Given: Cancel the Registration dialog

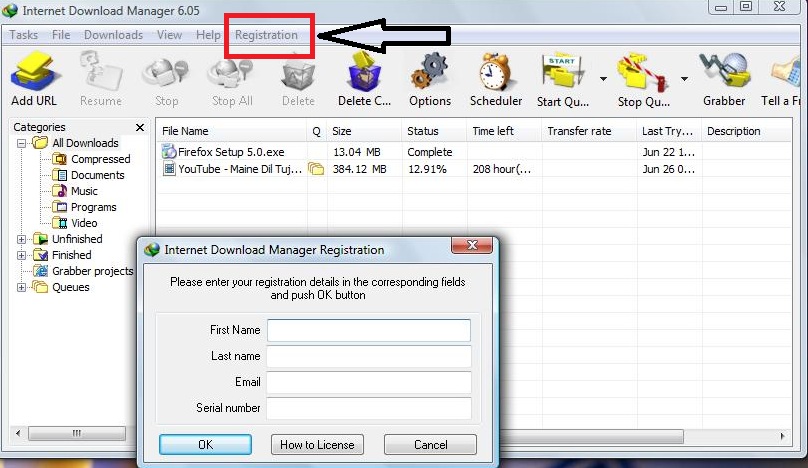Looking at the screenshot, I should pyautogui.click(x=430, y=444).
